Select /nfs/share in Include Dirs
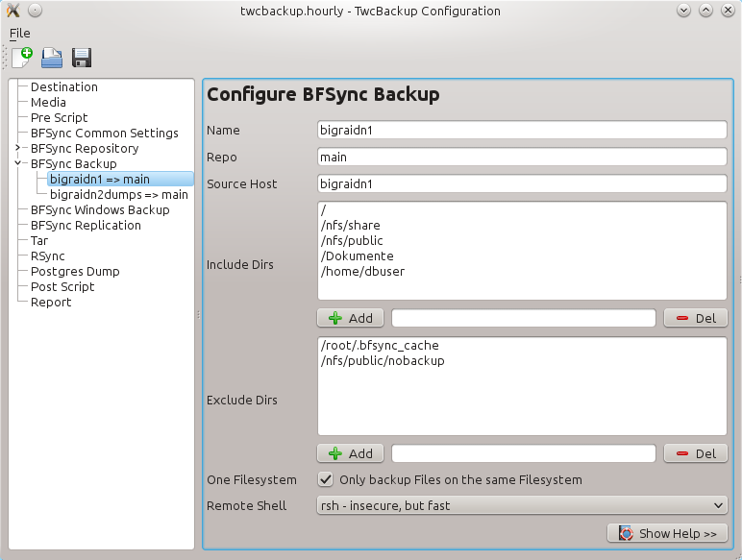Viewport: 742px width, 560px height. coord(351,225)
